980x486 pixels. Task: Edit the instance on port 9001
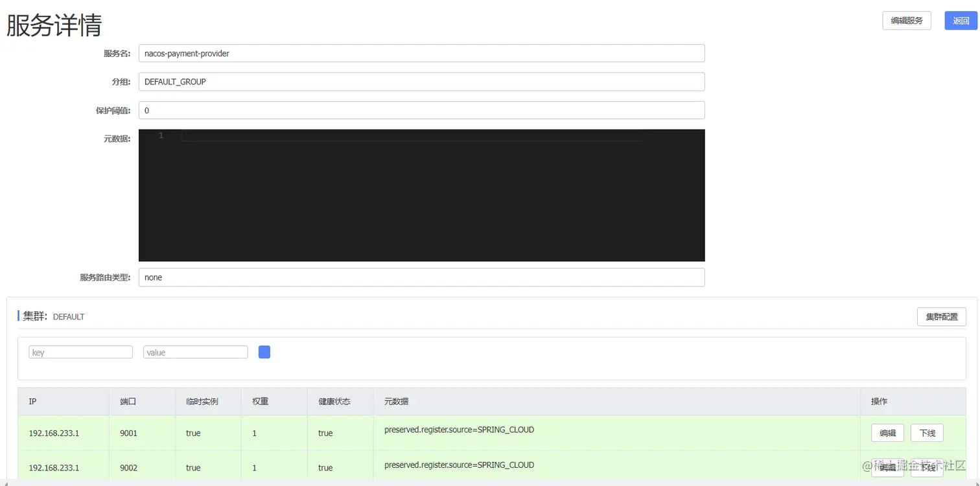tap(887, 433)
